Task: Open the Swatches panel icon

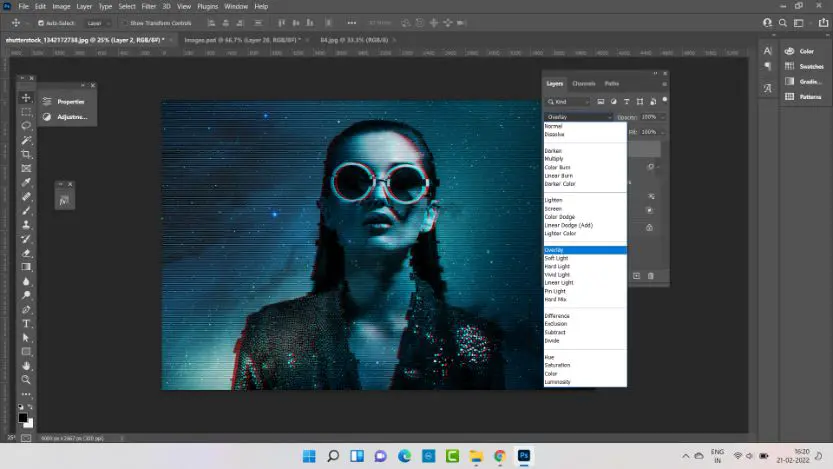Action: click(788, 66)
